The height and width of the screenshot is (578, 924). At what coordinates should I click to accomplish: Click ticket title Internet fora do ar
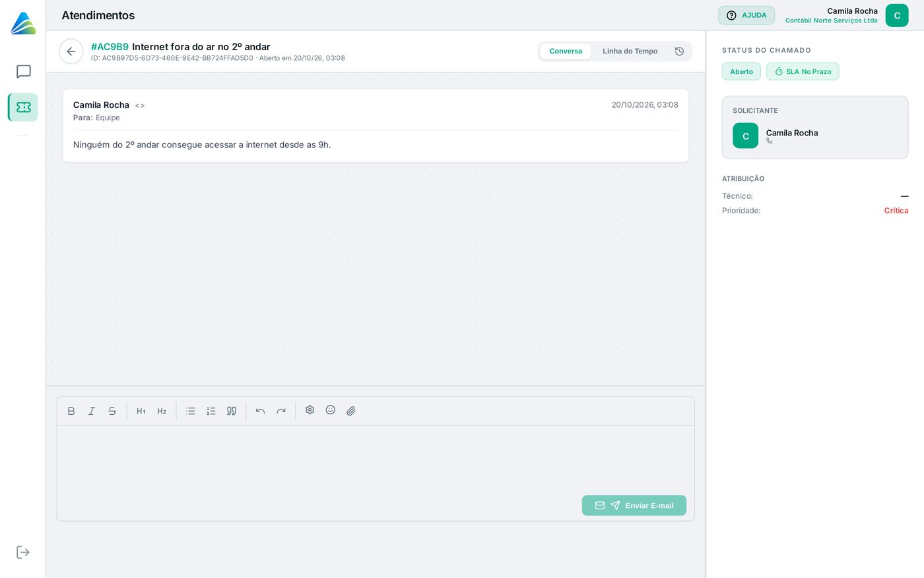201,47
